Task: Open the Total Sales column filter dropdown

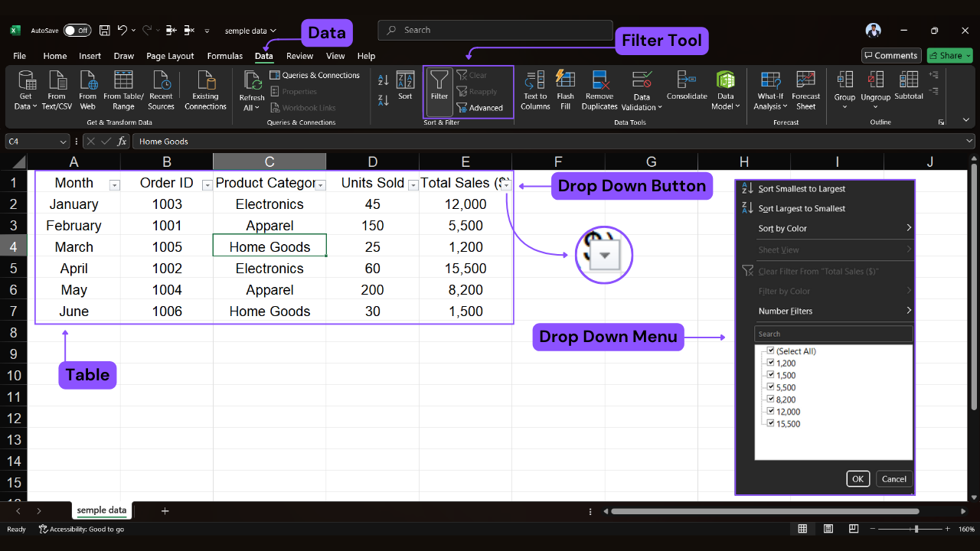Action: (505, 184)
